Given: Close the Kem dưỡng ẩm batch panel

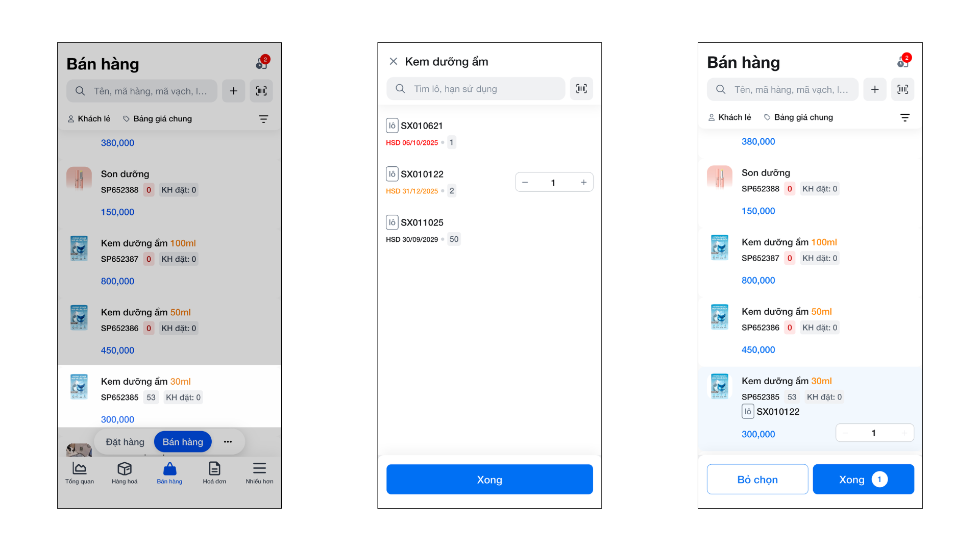Looking at the screenshot, I should coord(393,62).
